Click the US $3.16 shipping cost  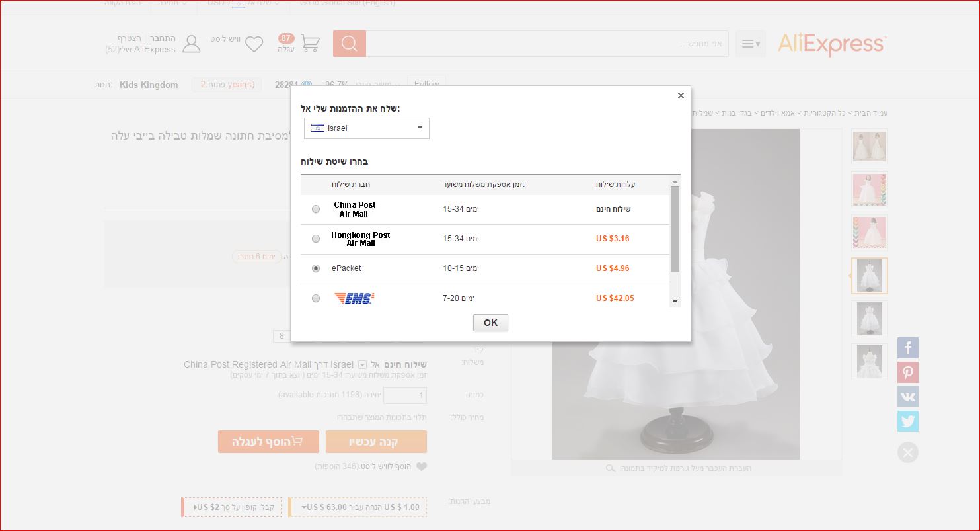click(613, 239)
